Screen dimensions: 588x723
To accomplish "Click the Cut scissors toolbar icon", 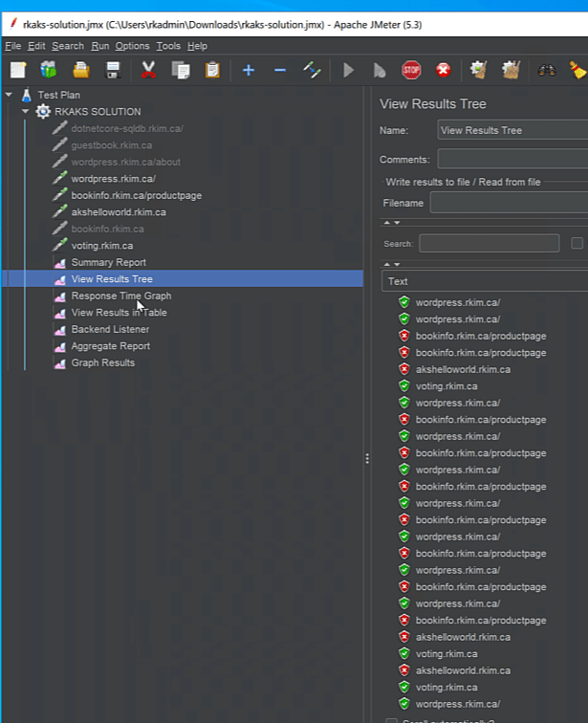I will click(148, 70).
